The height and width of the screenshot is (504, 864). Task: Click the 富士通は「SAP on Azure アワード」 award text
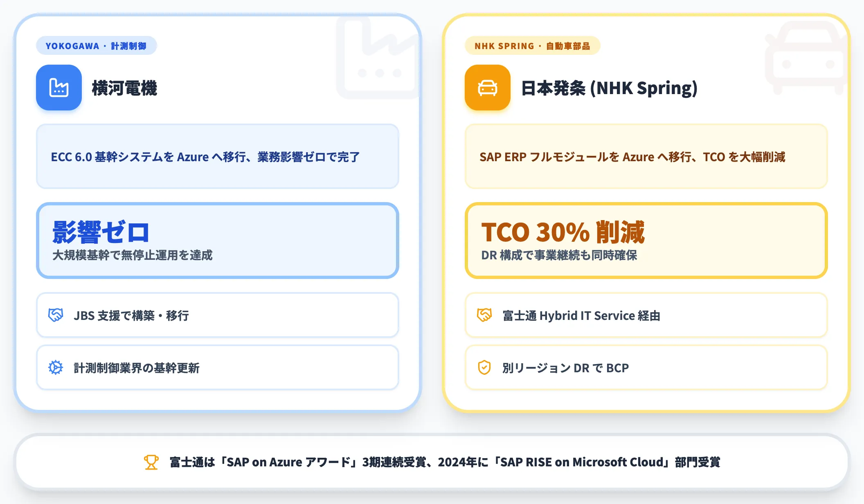pos(445,462)
